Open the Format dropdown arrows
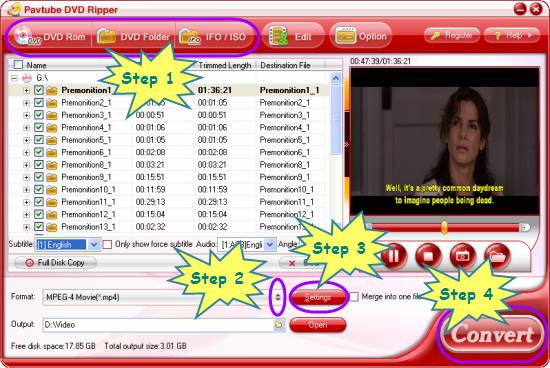Viewport: 550px width, 368px height. [x=278, y=297]
